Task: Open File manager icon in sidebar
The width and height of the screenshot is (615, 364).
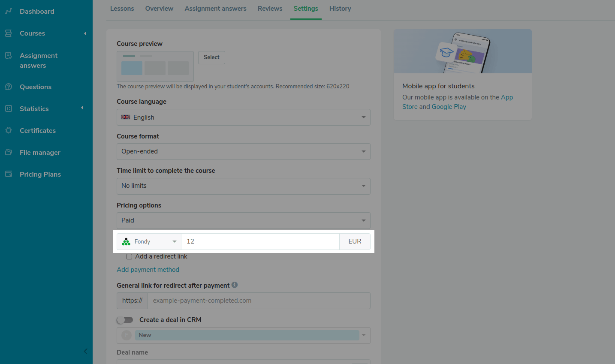Action: click(x=9, y=152)
